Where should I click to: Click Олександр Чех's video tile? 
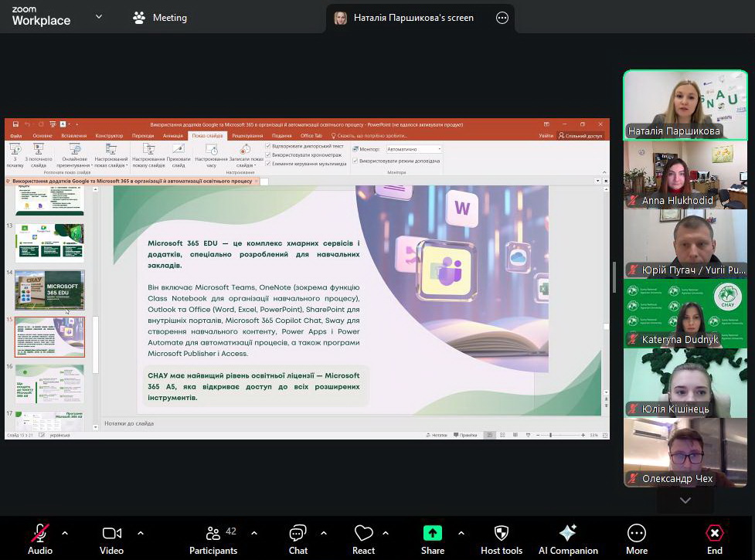[685, 453]
